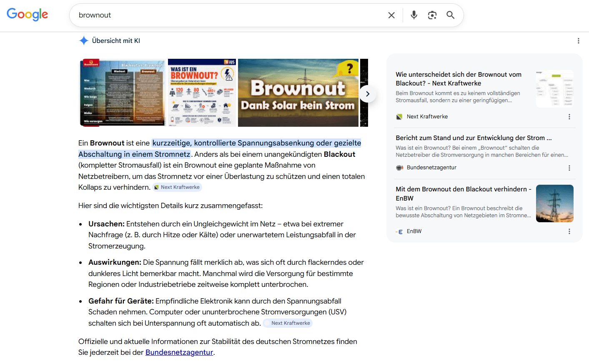Open three-dot options for Bundesnetzagentur source

coord(569,168)
